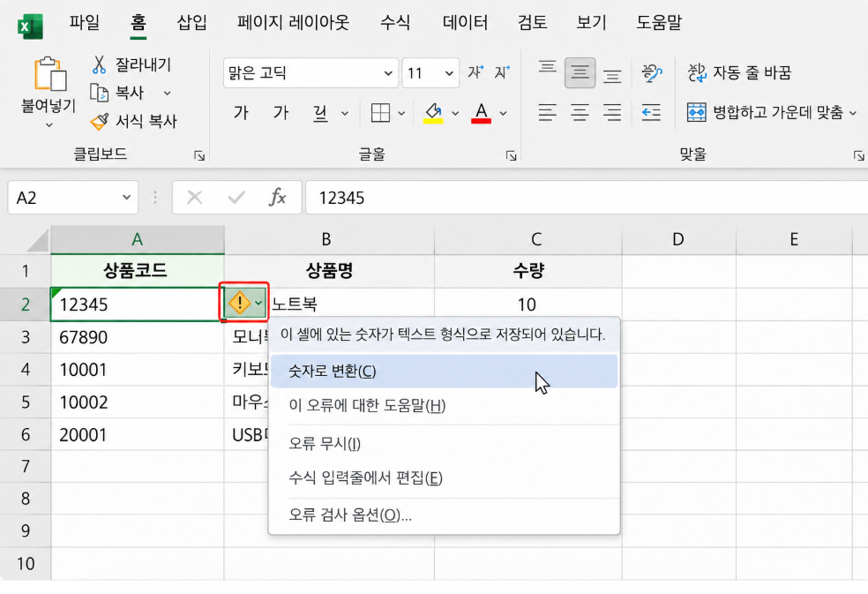Switch to the 수식 ribbon tab
868x594 pixels.
click(395, 23)
